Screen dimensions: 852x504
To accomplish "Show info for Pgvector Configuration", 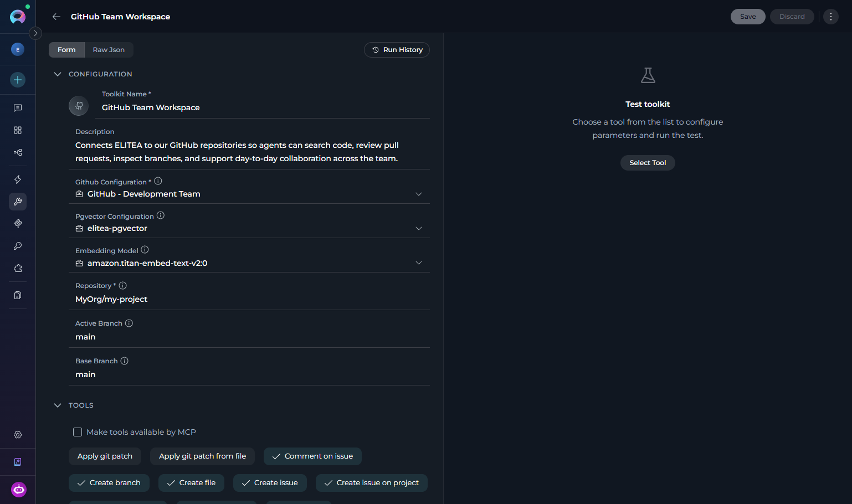I will click(x=161, y=215).
